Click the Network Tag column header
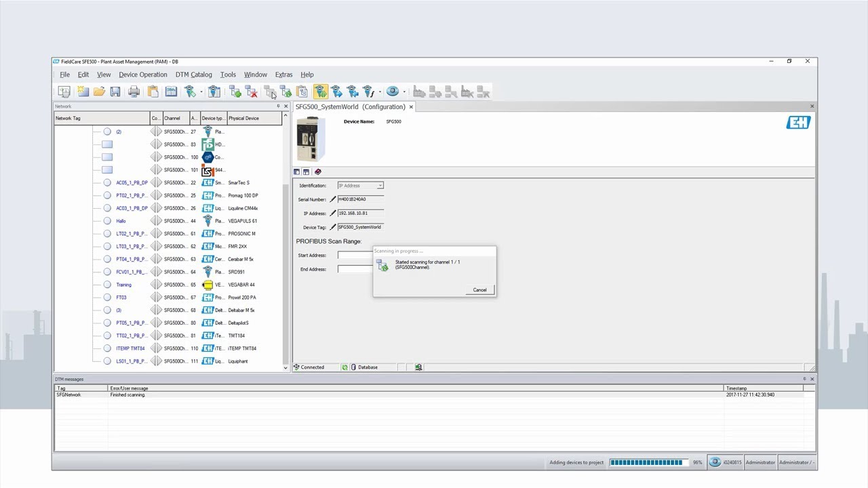Viewport: 868px width, 488px height. click(x=102, y=118)
